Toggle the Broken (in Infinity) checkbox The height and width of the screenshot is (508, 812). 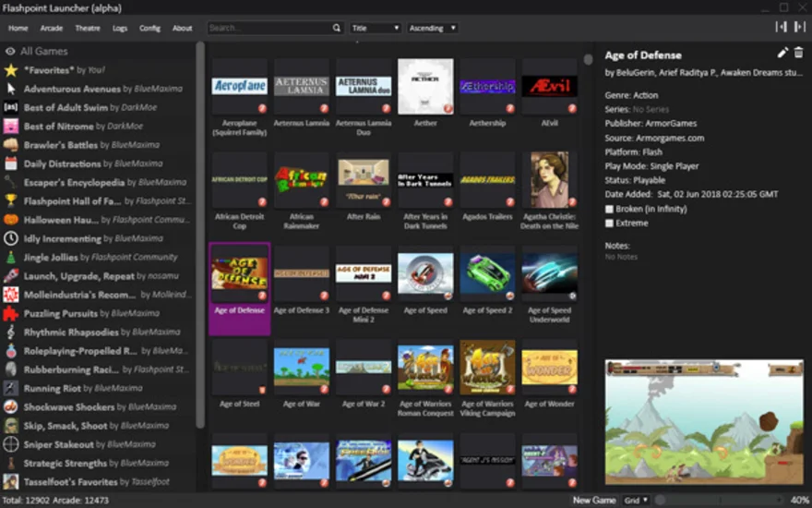[x=610, y=209]
